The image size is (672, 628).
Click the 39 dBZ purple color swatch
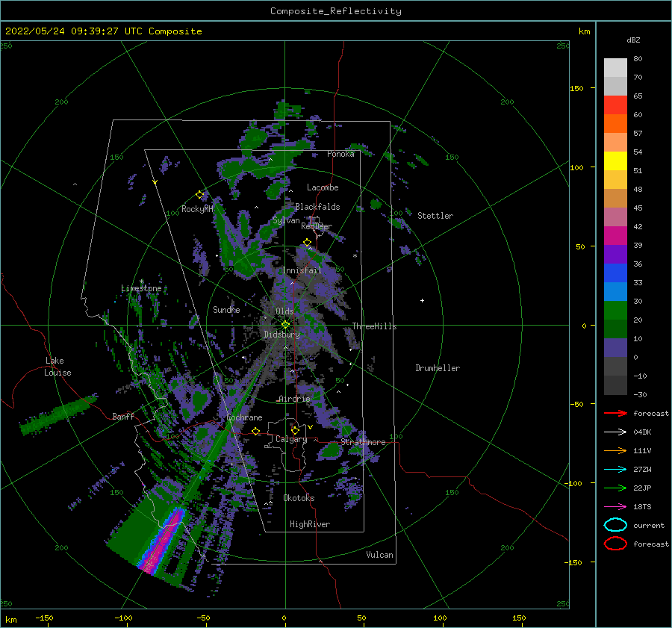(615, 254)
